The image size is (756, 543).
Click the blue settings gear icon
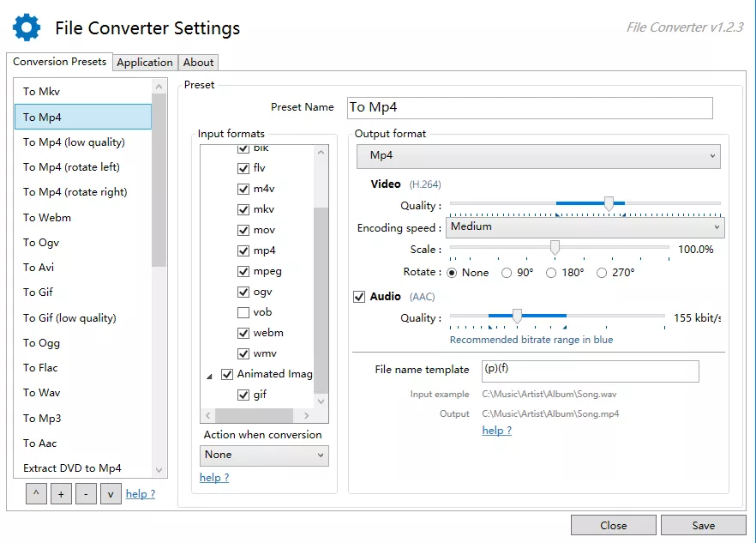click(27, 27)
